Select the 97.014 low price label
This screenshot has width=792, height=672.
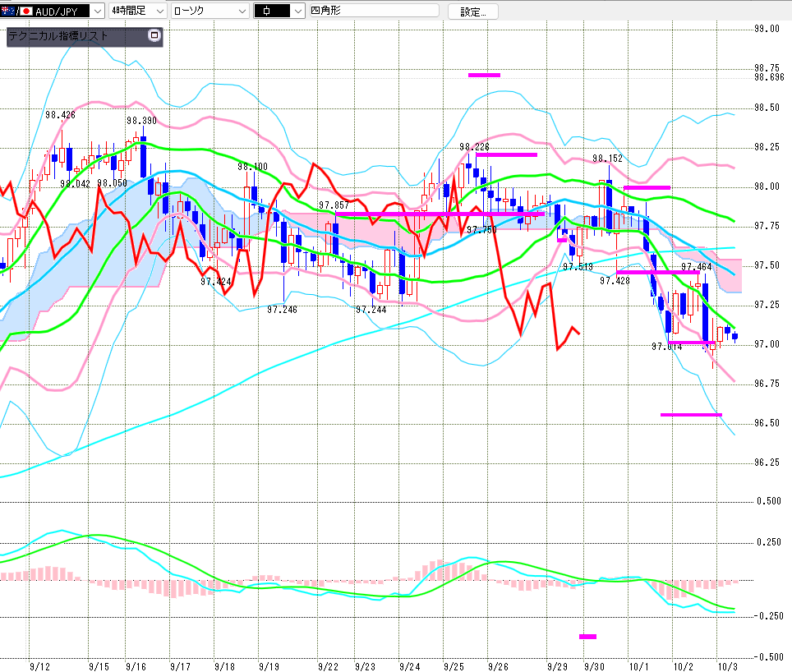coord(666,348)
